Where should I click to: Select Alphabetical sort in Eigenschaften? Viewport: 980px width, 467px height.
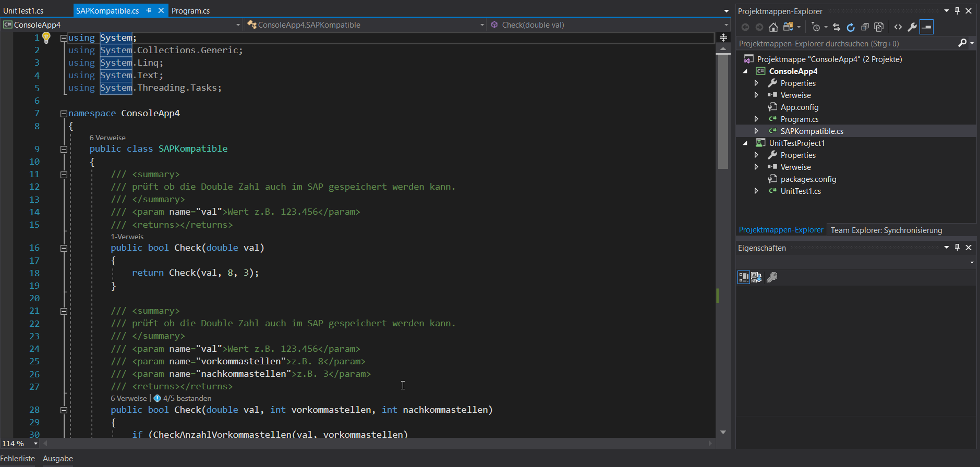pyautogui.click(x=756, y=277)
